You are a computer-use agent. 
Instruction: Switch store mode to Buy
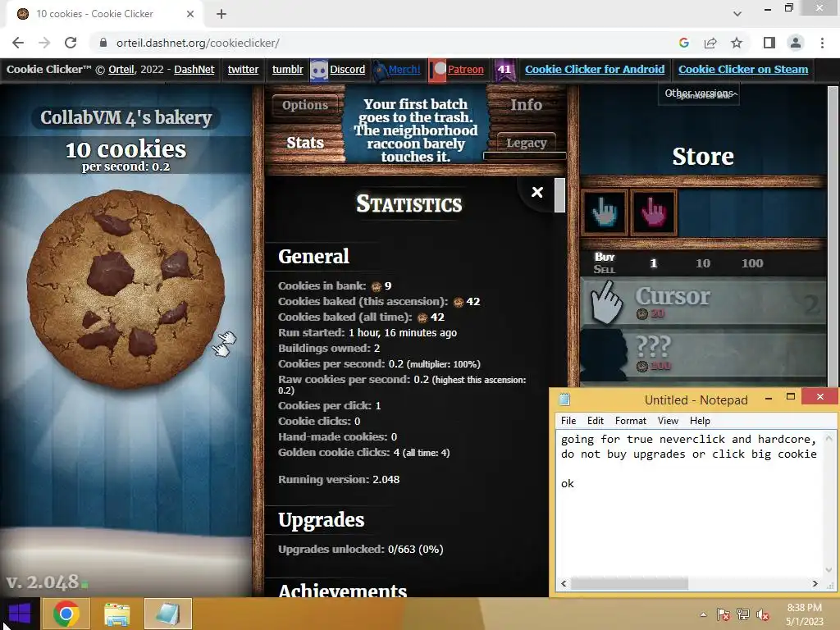pyautogui.click(x=605, y=257)
